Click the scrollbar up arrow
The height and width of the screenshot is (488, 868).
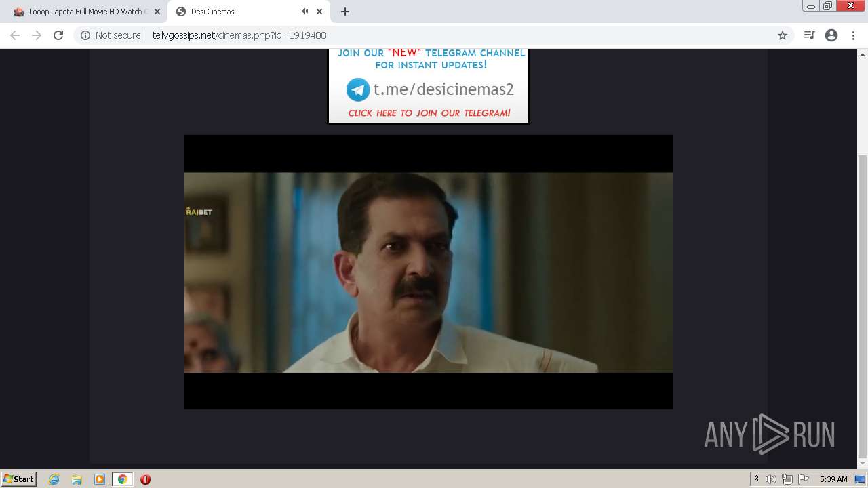coord(863,54)
